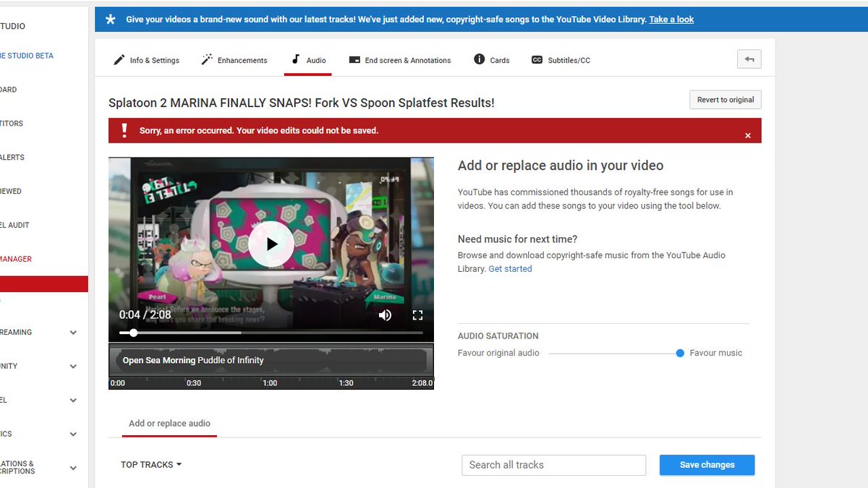Open the Video Manager sidebar item
This screenshot has height=488, width=868.
click(x=16, y=259)
